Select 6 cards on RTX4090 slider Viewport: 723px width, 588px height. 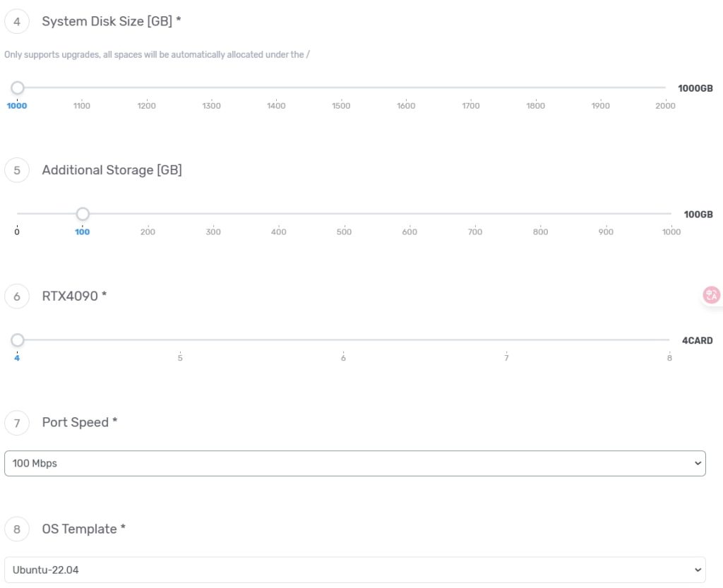pos(343,340)
